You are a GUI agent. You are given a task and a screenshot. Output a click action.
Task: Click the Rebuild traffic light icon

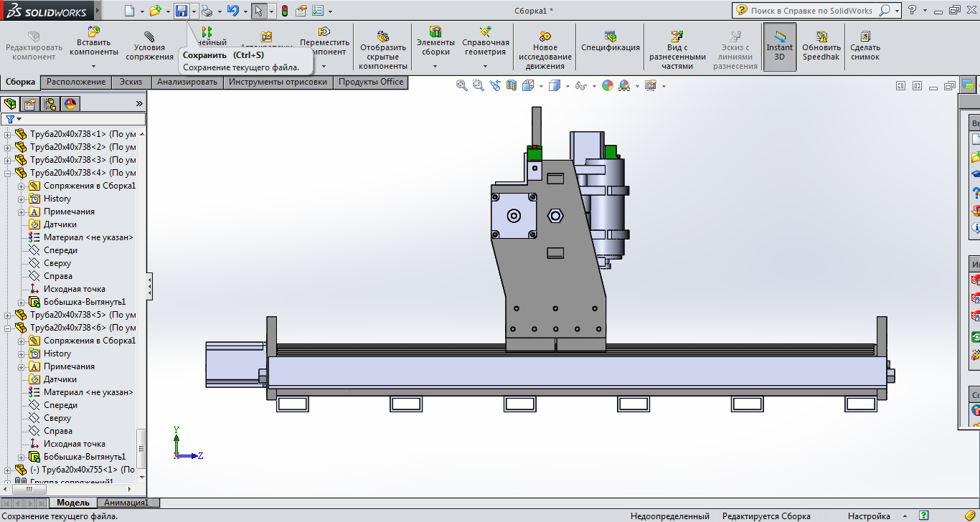click(284, 11)
